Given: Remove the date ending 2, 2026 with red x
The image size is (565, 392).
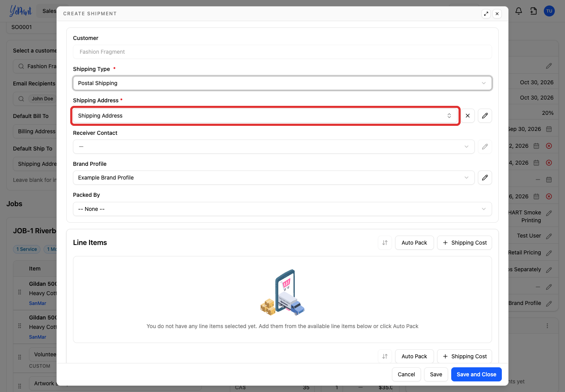Looking at the screenshot, I should click(x=549, y=146).
